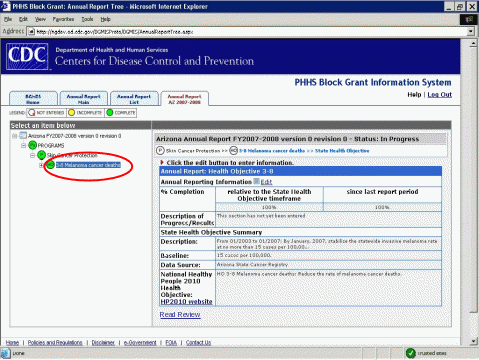Switch to the BGMIS Home tab
This screenshot has height=360, width=479.
coord(33,99)
